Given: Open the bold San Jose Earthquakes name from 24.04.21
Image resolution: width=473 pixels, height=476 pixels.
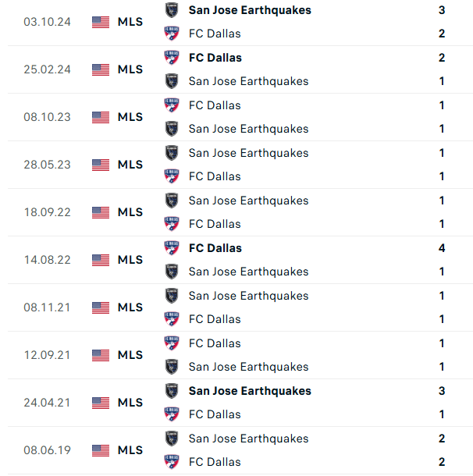Looking at the screenshot, I should click(x=250, y=391).
